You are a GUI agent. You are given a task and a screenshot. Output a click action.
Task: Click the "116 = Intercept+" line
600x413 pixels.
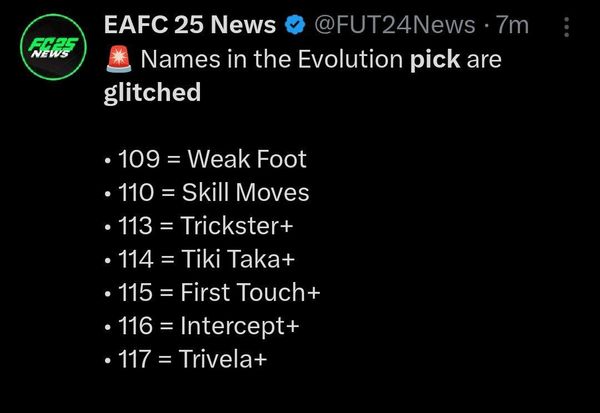[x=201, y=326]
